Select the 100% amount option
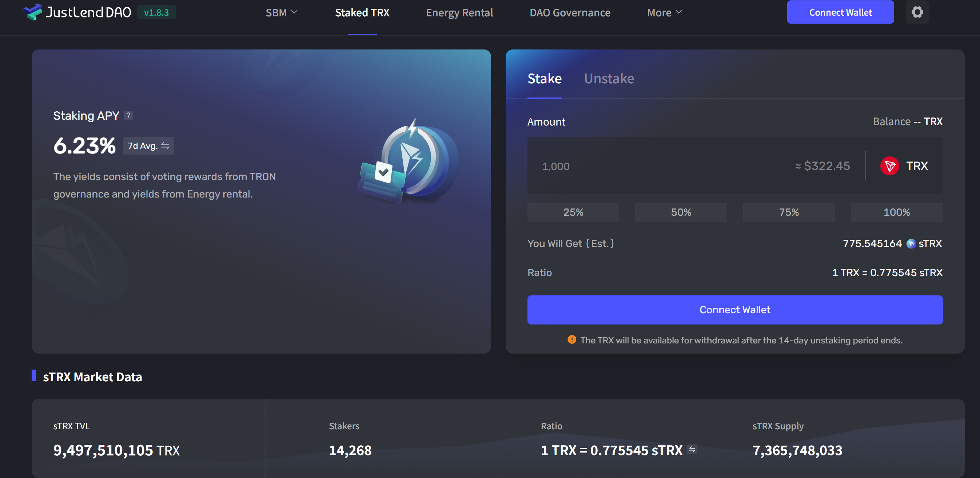The image size is (980, 478). point(896,212)
